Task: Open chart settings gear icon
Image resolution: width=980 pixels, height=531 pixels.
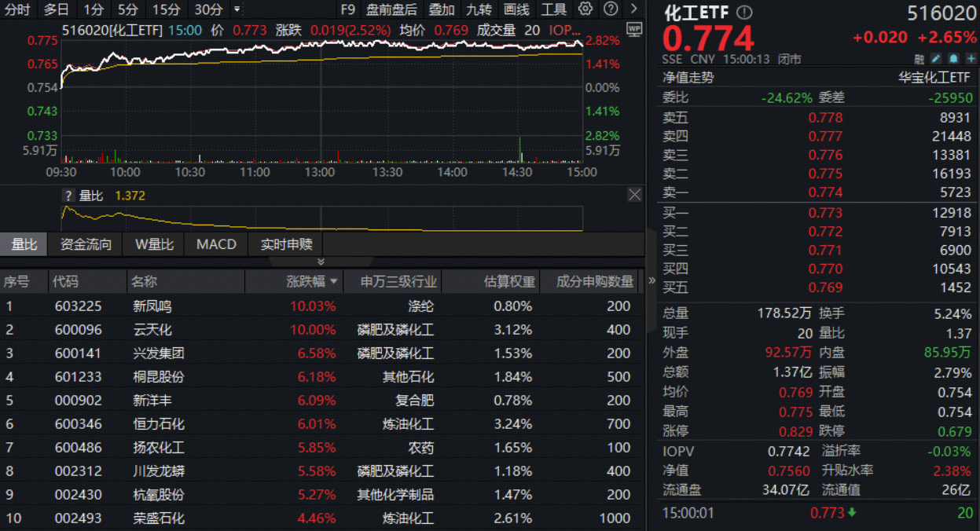Action: click(x=585, y=9)
